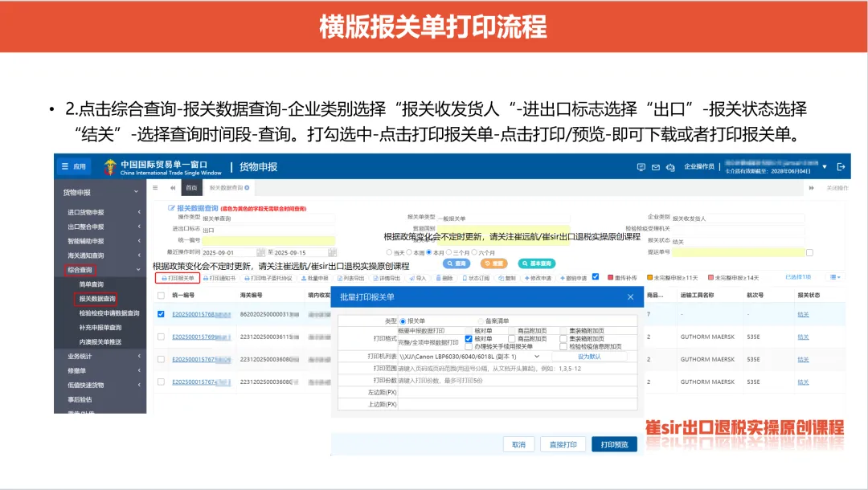The image size is (868, 490).
Task: Open 内销报关单推送 in sidebar
Action: [x=100, y=341]
